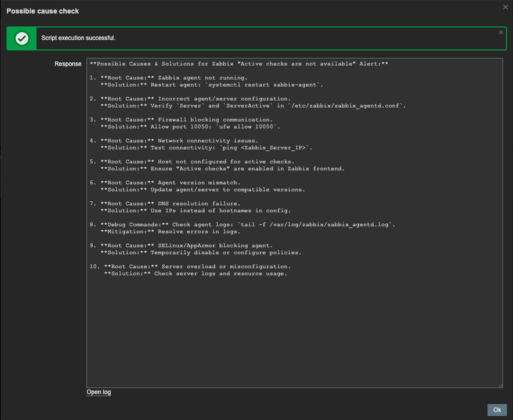The image size is (513, 420).
Task: Click the Possible cause check dialog title
Action: [x=42, y=11]
